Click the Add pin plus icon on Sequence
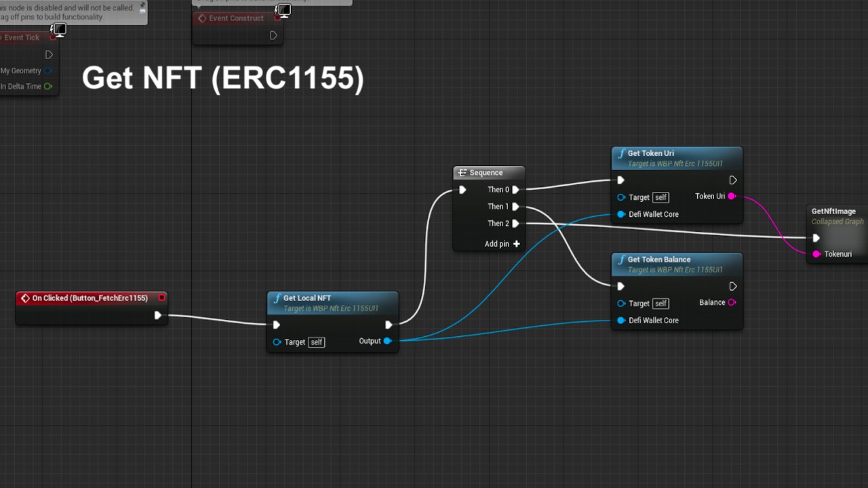Image resolution: width=868 pixels, height=488 pixels. click(x=516, y=244)
